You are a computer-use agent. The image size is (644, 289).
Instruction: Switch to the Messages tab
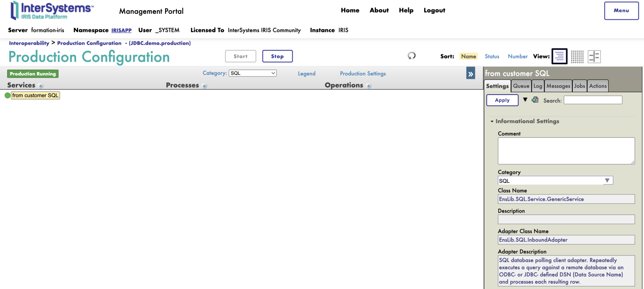pos(558,86)
